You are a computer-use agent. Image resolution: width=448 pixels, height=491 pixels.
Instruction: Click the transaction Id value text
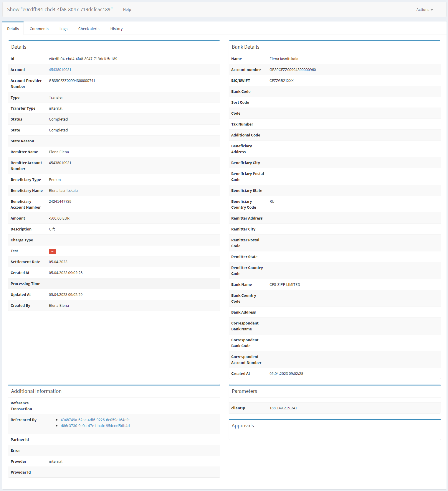tap(83, 59)
